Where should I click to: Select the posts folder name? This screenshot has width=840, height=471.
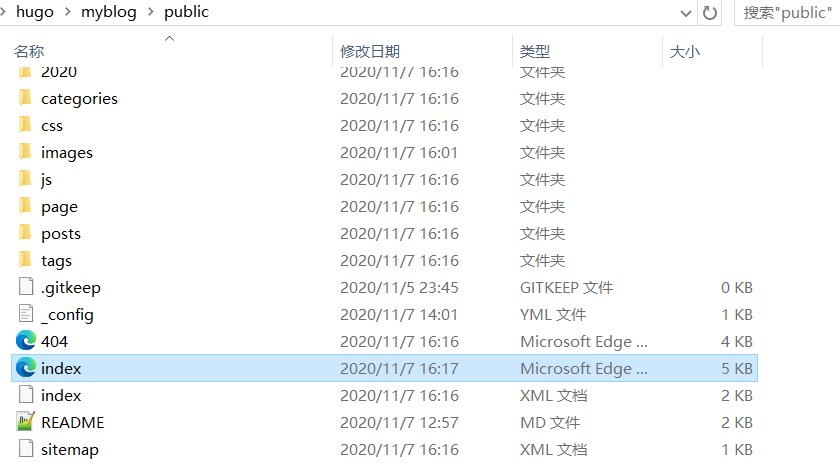[61, 234]
